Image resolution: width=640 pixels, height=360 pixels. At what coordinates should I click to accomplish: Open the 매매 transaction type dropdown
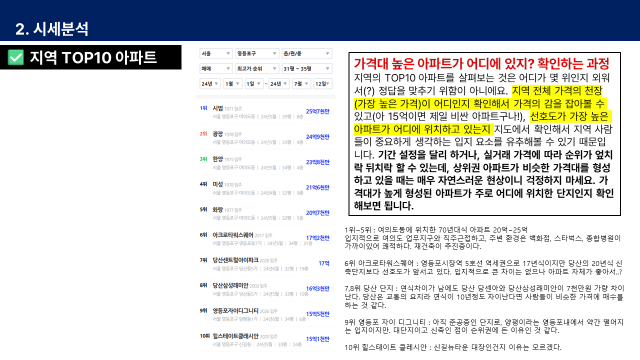(x=216, y=69)
